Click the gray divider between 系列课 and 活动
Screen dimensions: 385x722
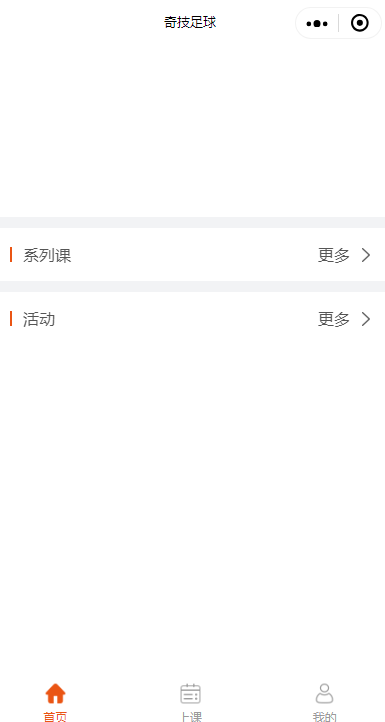192,286
